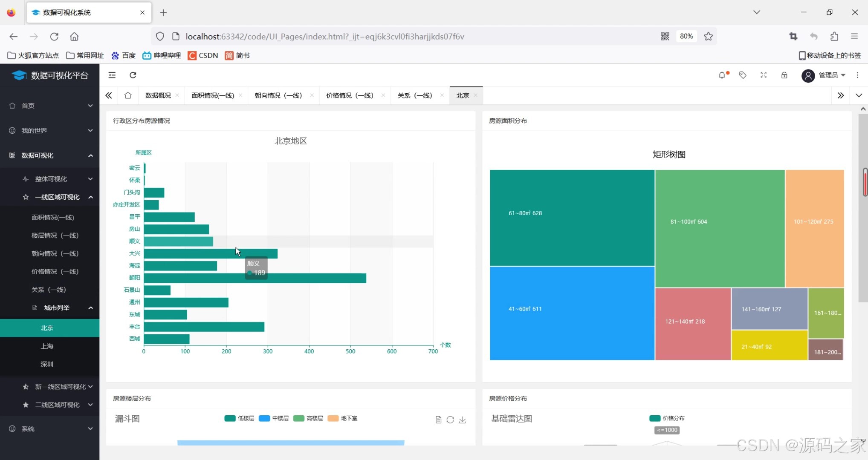868x460 pixels.
Task: Restore funnel chart with refresh icon
Action: [x=450, y=420]
